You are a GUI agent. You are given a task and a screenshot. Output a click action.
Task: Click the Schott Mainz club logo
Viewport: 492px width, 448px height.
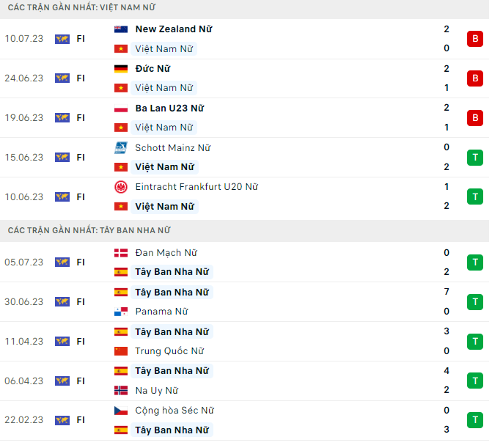point(121,148)
